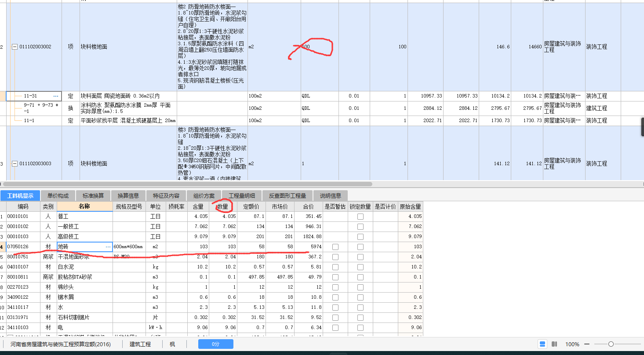
Task: Select the 9-71 + 9-73 quota row code
Action: pyautogui.click(x=41, y=108)
